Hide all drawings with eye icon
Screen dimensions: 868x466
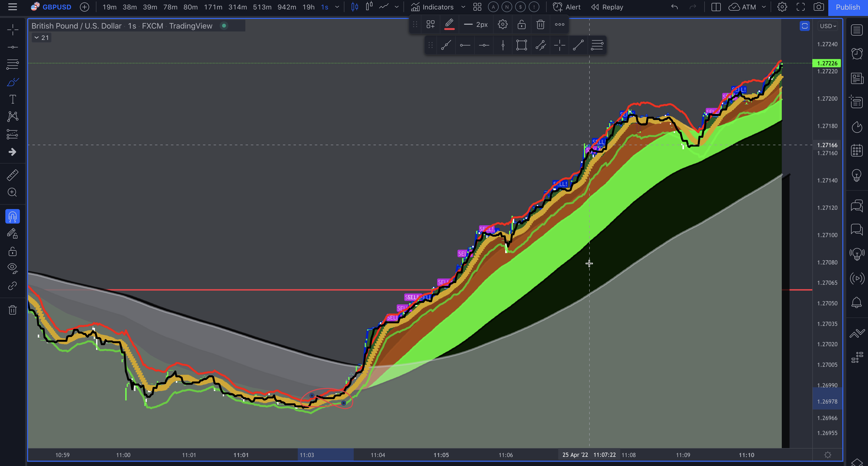[x=12, y=268]
